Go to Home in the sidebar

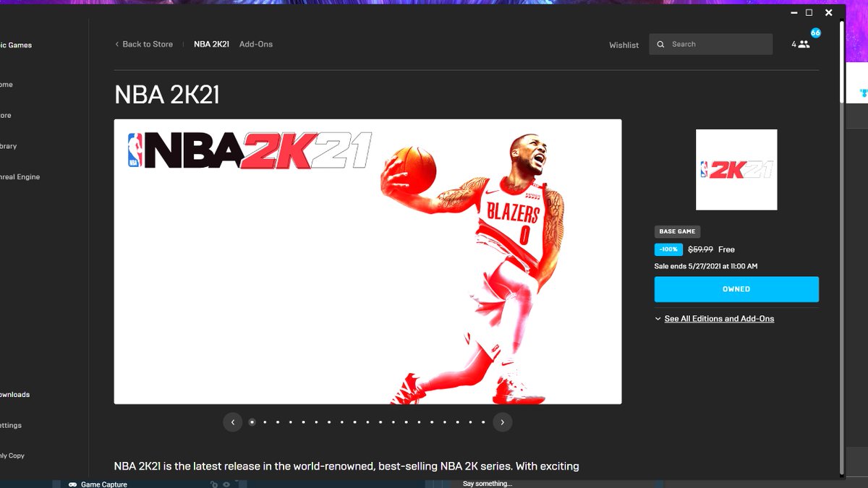tap(6, 84)
